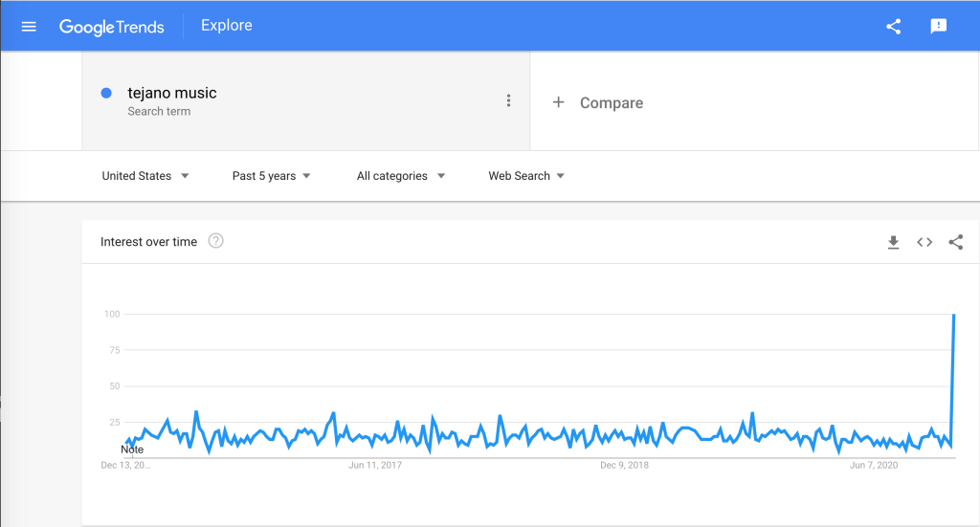Click the embed code icon
Image resolution: width=980 pixels, height=527 pixels.
pyautogui.click(x=924, y=243)
